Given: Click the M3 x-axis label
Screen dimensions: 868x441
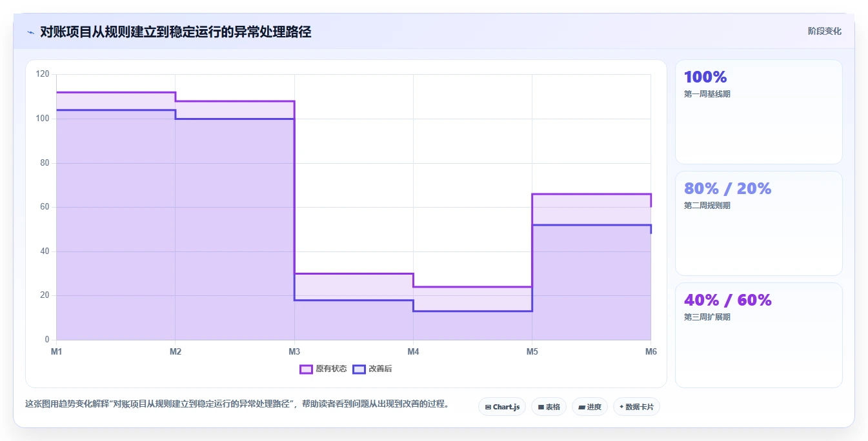Looking at the screenshot, I should pyautogui.click(x=294, y=351).
